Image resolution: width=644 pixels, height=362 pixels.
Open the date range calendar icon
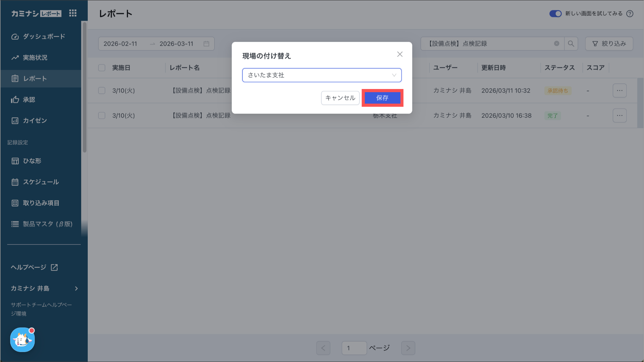pos(206,44)
